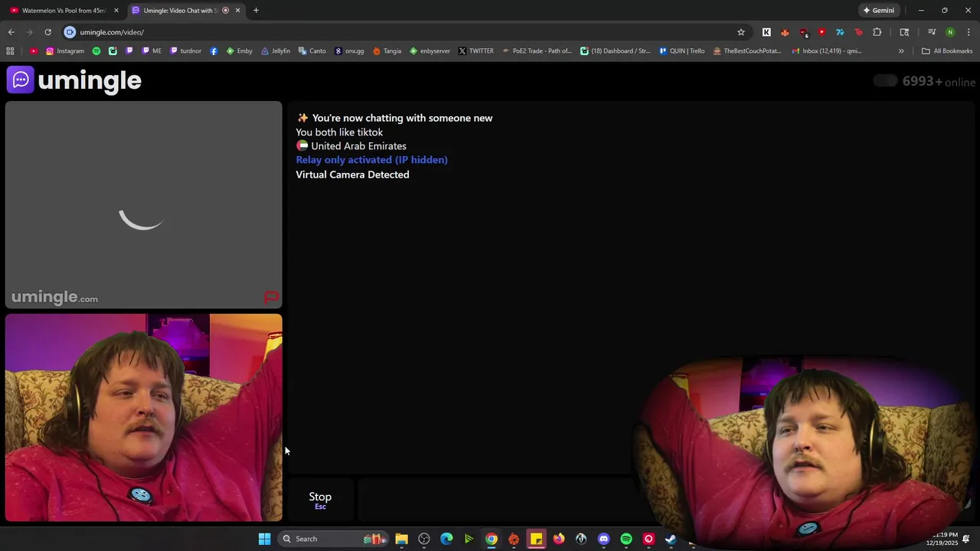
Task: Click the K extension icon
Action: 766,32
